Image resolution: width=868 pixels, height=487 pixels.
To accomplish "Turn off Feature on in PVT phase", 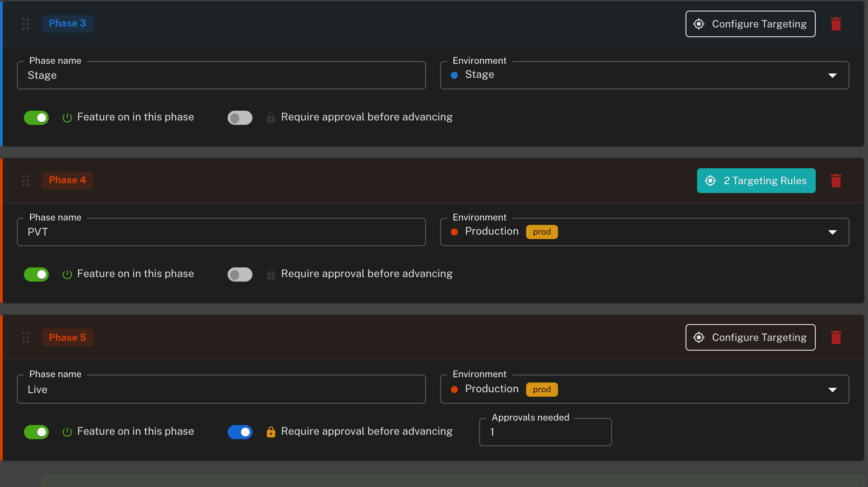I will [x=36, y=274].
